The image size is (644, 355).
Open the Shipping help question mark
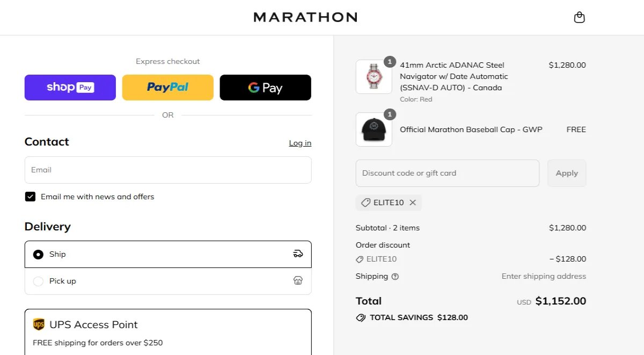tap(396, 276)
